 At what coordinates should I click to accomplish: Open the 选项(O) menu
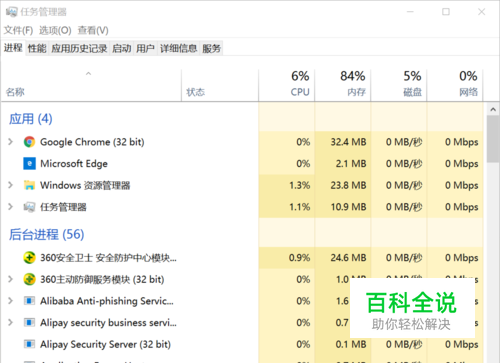(55, 31)
